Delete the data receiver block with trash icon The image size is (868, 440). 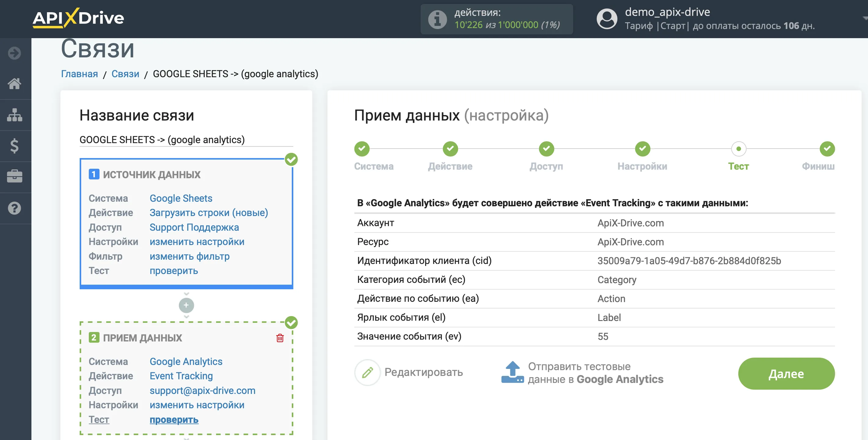coord(280,338)
